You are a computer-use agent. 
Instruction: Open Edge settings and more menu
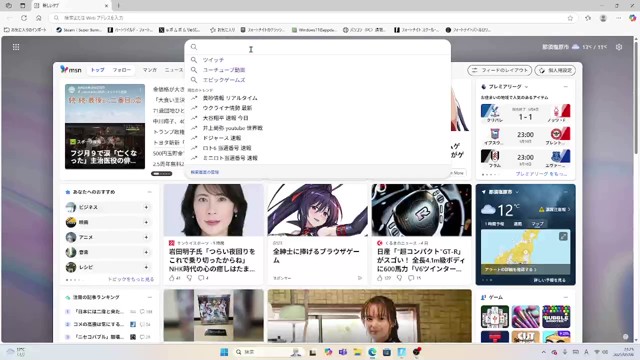pos(618,18)
